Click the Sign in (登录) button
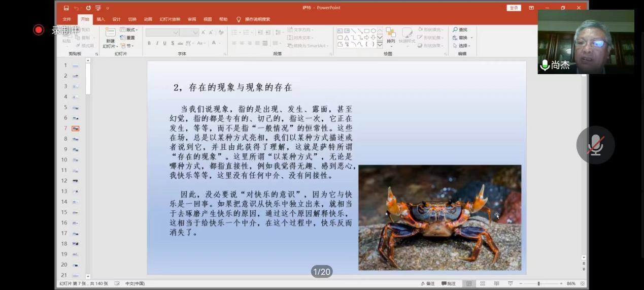Image resolution: width=644 pixels, height=290 pixels. 514,8
